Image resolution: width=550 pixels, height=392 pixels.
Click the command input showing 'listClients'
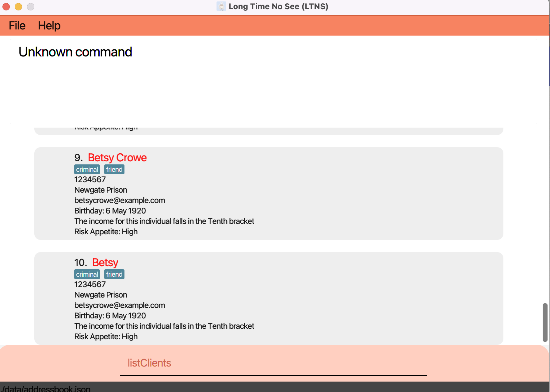pos(149,363)
